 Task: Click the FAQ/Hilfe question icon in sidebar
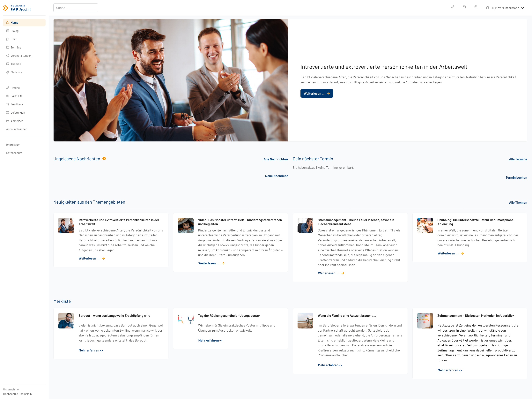click(8, 96)
